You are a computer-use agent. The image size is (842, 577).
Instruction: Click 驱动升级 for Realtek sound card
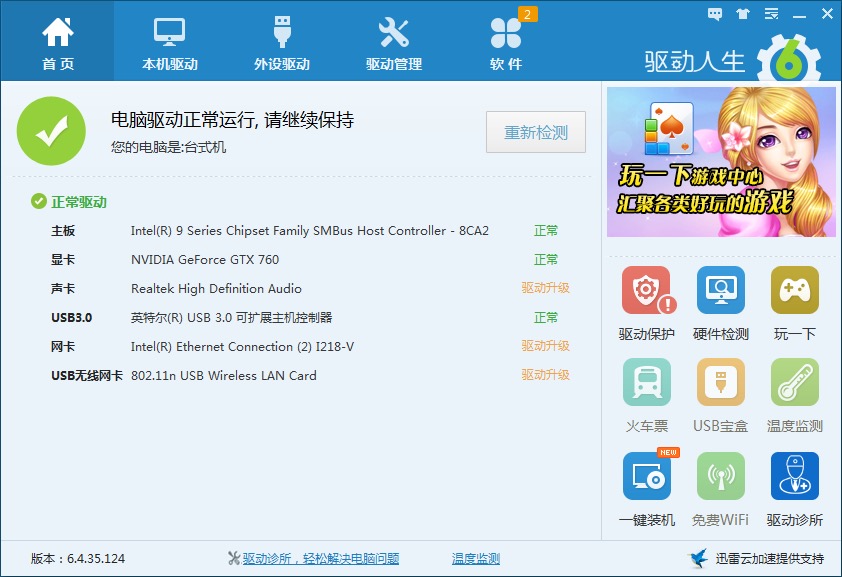545,288
